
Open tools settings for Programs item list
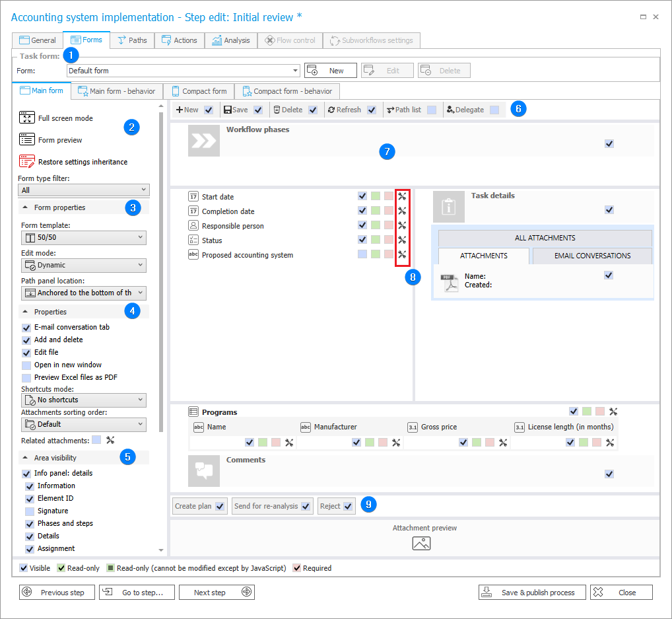pos(613,412)
